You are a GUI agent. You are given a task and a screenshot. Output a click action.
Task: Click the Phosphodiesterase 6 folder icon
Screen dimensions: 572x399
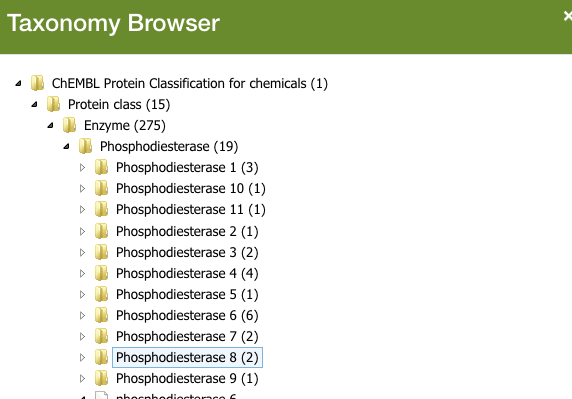tap(102, 315)
